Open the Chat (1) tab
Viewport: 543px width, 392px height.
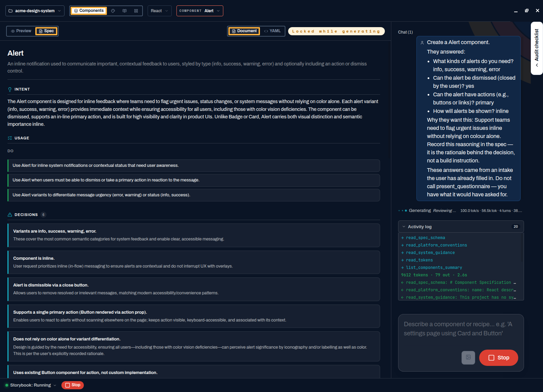coord(405,32)
